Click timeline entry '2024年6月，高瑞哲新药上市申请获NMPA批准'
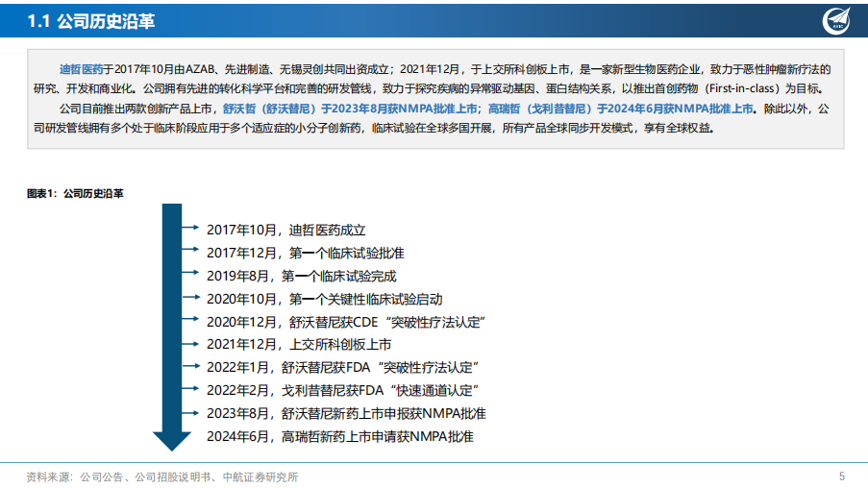 click(340, 436)
